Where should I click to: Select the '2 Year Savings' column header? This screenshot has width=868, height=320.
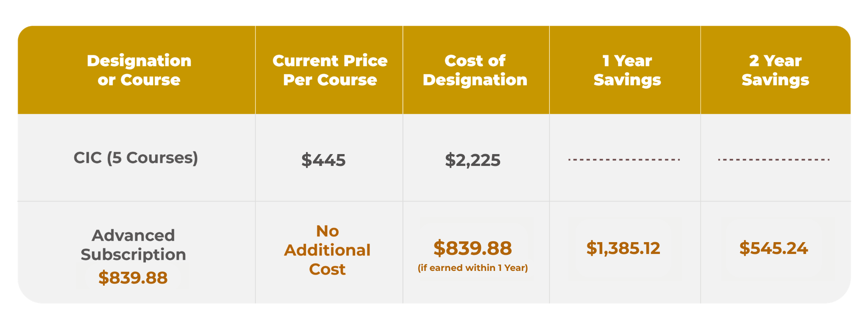pos(775,70)
